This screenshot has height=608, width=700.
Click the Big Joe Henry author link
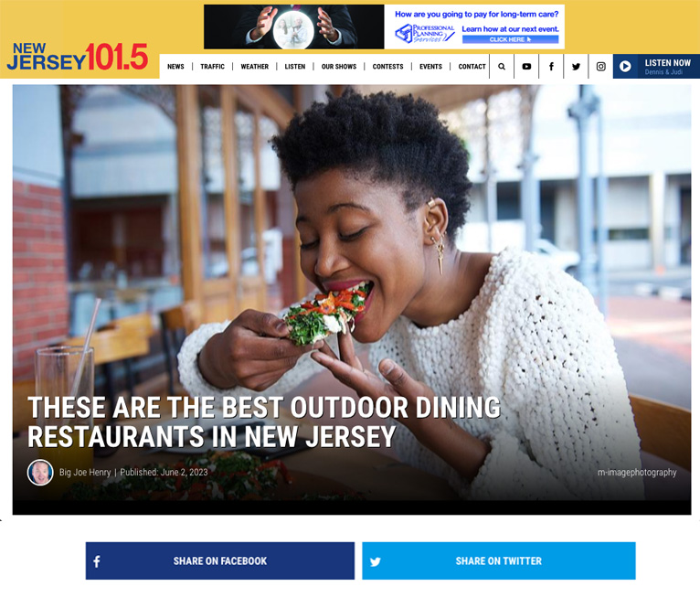[x=85, y=472]
